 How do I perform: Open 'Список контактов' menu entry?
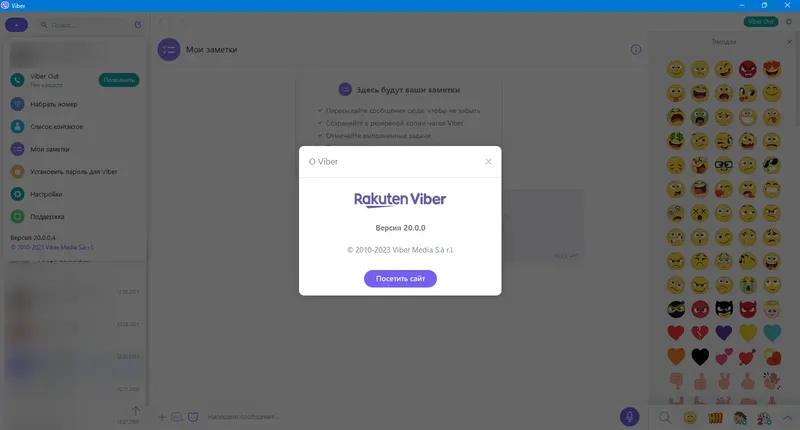point(56,127)
